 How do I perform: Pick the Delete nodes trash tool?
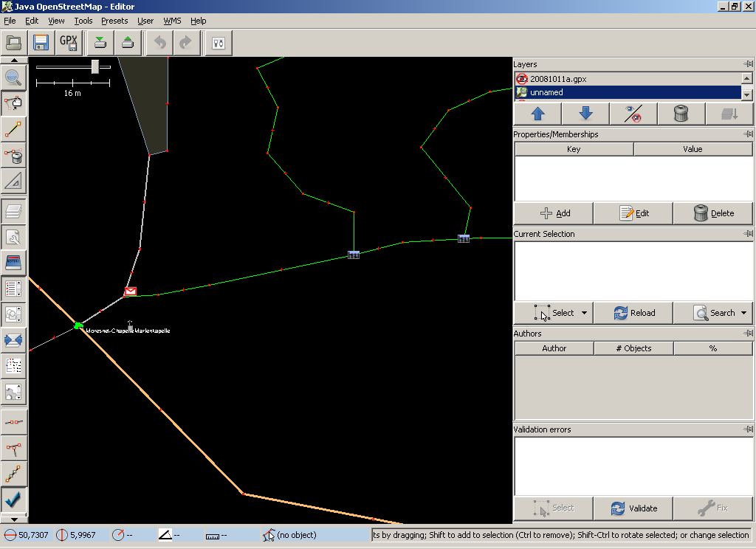(x=13, y=156)
